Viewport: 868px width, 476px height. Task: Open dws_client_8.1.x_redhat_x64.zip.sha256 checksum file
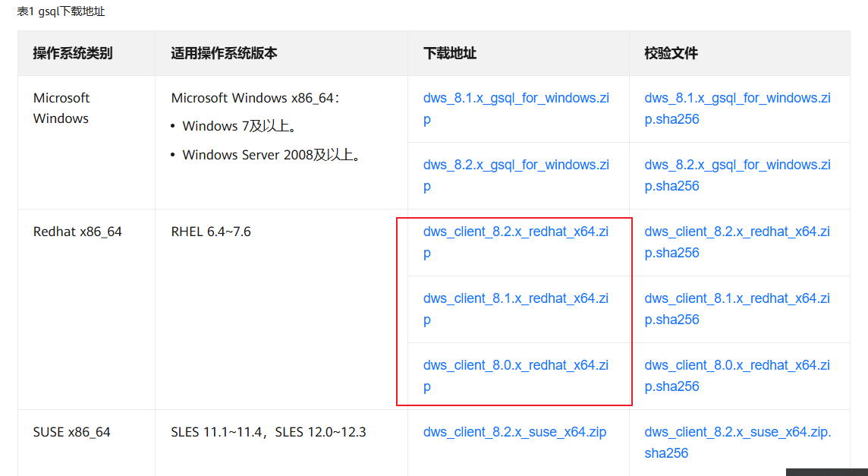click(737, 309)
